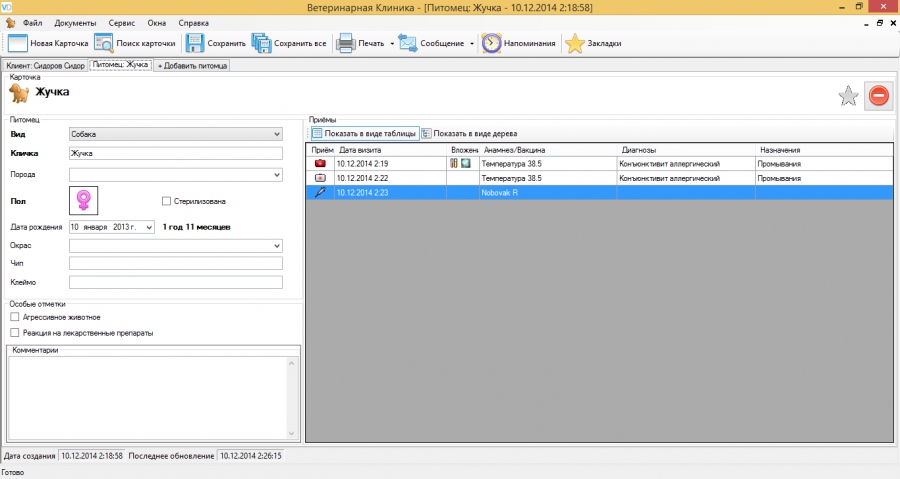Expand the Вид dropdown (Собака)

277,134
